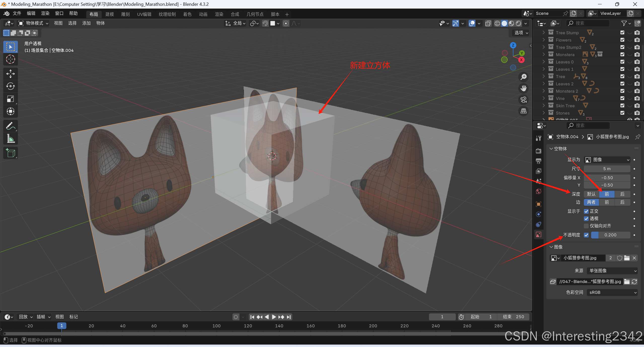Select the Move tool in left toolbar
This screenshot has width=644, height=347.
[10, 74]
